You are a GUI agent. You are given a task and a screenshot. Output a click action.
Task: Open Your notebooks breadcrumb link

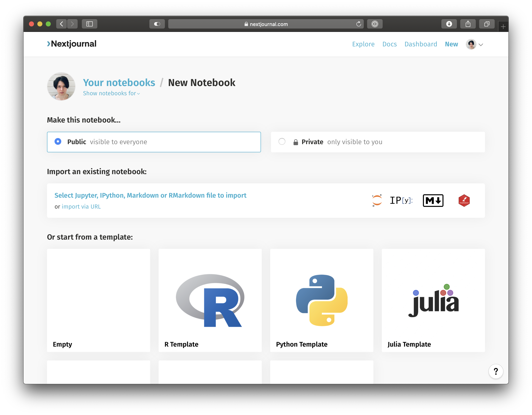click(x=119, y=83)
